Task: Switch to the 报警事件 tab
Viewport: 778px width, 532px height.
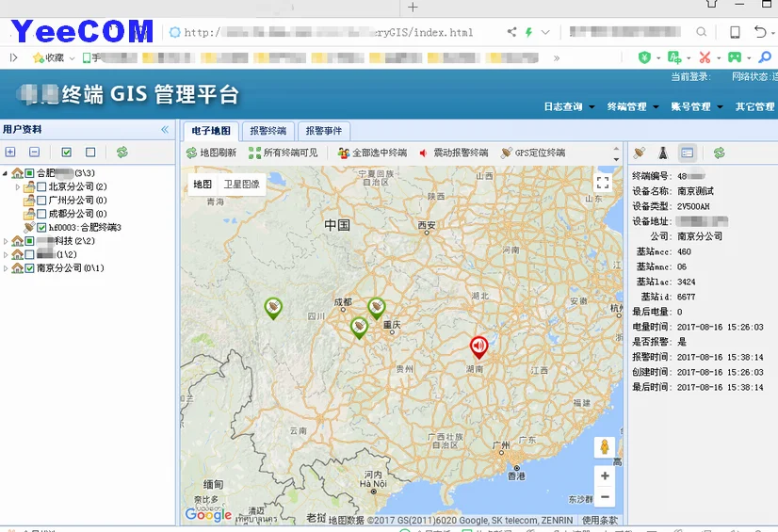Action: pyautogui.click(x=323, y=131)
